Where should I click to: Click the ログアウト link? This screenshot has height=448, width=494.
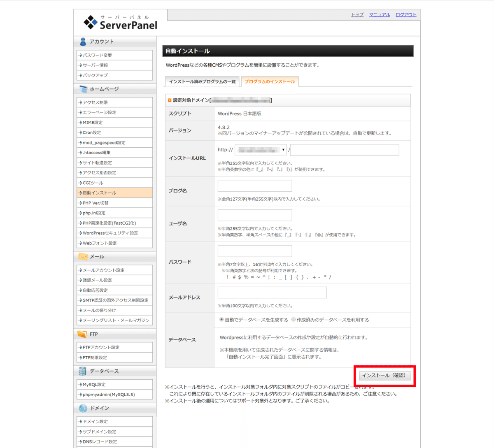[x=406, y=14]
